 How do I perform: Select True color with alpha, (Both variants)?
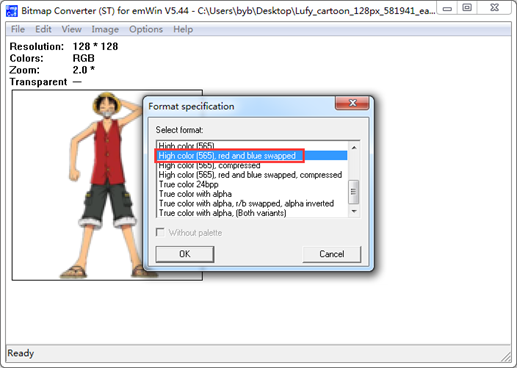pyautogui.click(x=222, y=213)
